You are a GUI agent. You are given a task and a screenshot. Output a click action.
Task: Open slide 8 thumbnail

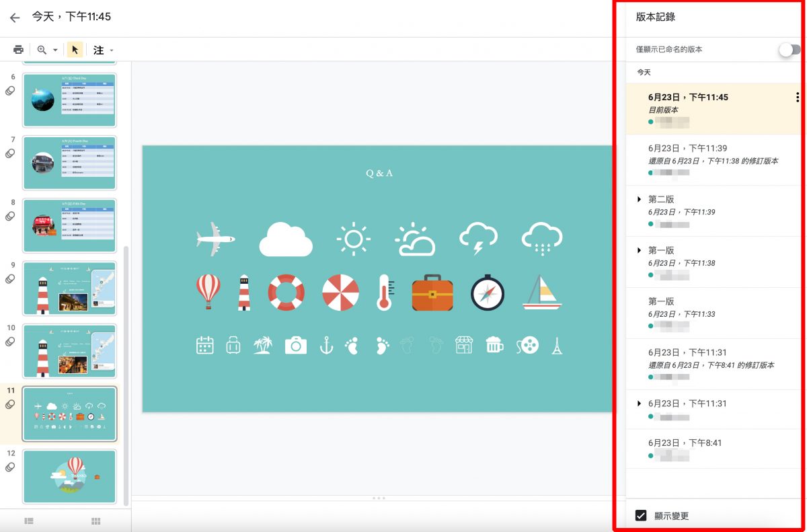tap(69, 225)
